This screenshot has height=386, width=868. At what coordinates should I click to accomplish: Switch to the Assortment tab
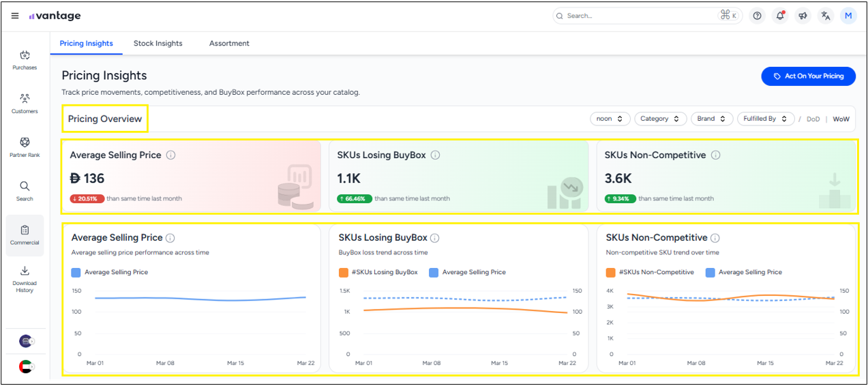tap(229, 43)
